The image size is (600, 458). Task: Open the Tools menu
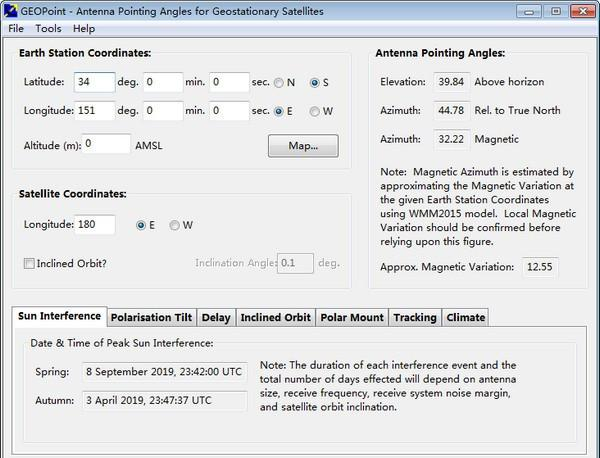point(48,29)
